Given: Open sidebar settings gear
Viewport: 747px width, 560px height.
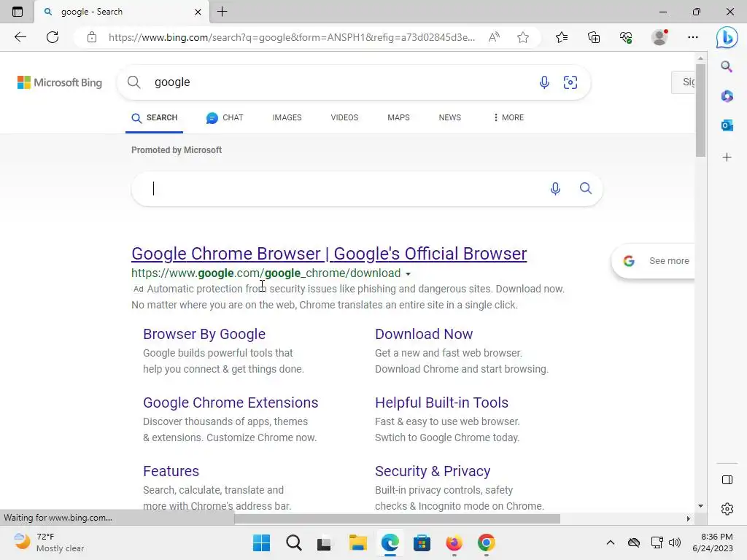Looking at the screenshot, I should (727, 509).
